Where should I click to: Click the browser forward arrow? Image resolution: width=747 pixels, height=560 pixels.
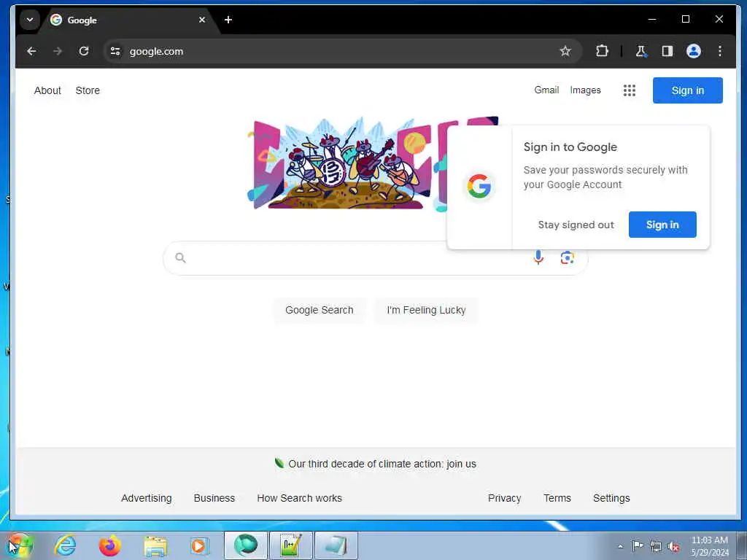[58, 51]
